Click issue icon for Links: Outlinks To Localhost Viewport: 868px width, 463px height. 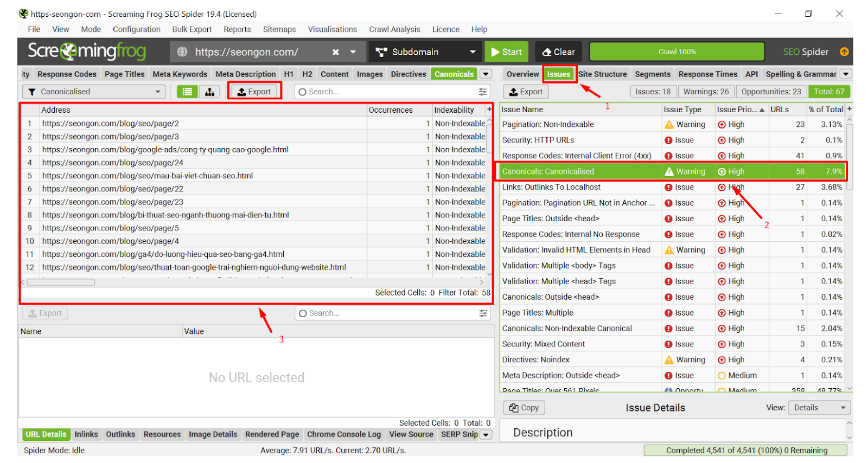coord(669,187)
